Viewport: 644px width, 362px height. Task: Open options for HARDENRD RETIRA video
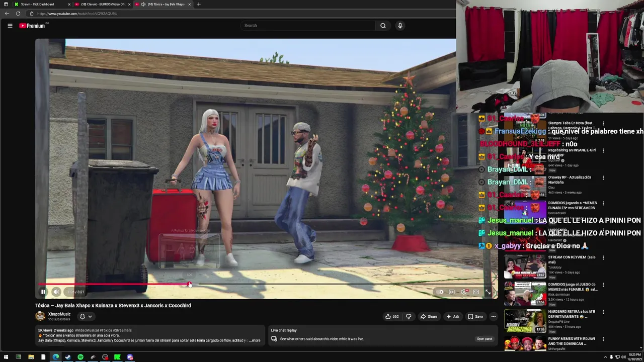(x=603, y=312)
